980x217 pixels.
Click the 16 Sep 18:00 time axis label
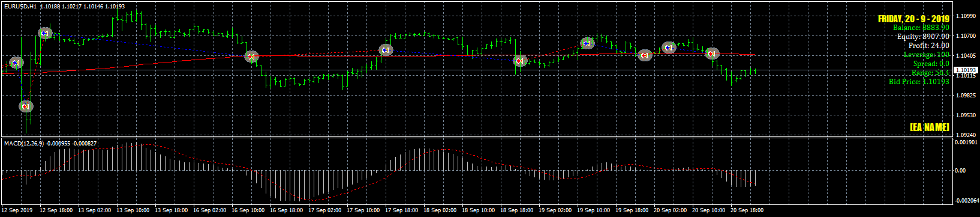pyautogui.click(x=286, y=211)
